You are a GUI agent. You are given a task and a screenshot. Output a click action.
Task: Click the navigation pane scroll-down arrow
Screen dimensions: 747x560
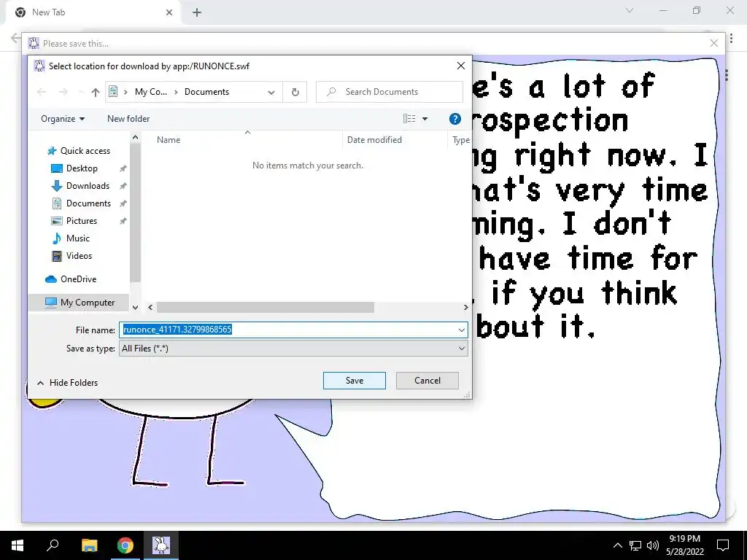coord(135,308)
